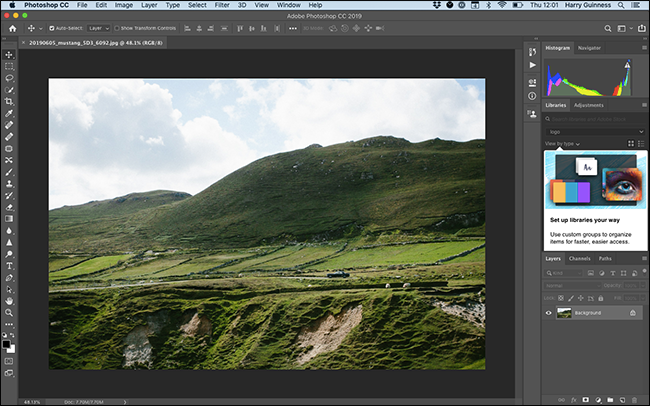Expand the library selection dropdown
Image resolution: width=650 pixels, height=406 pixels.
595,131
